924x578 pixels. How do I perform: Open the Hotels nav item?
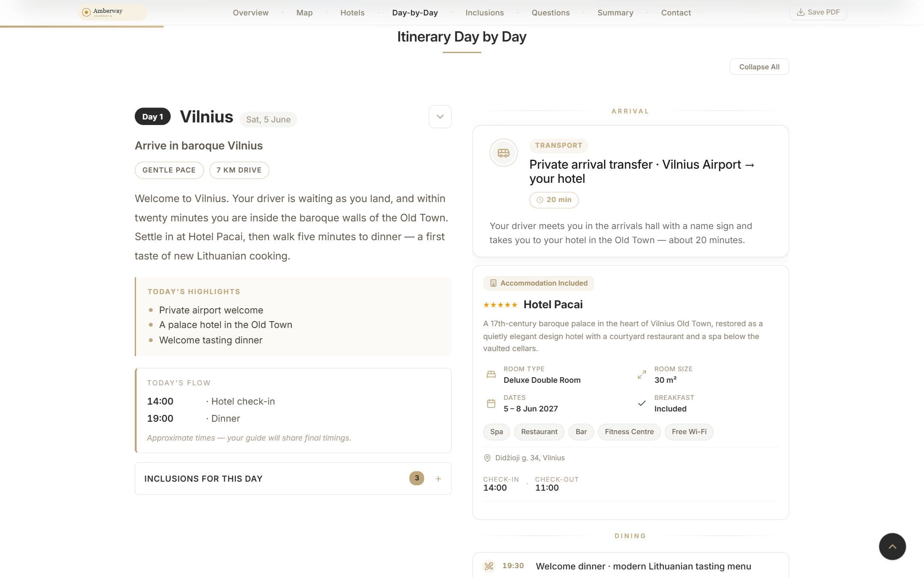point(352,13)
